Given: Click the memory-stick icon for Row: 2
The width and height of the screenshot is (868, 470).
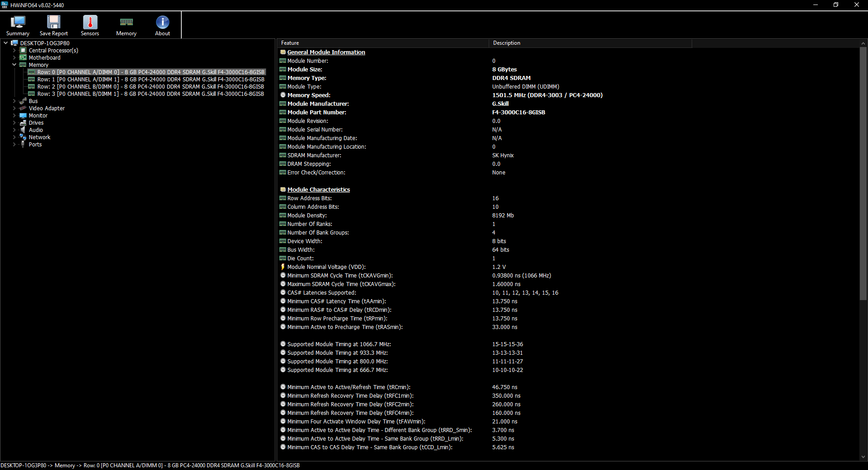Looking at the screenshot, I should (32, 86).
